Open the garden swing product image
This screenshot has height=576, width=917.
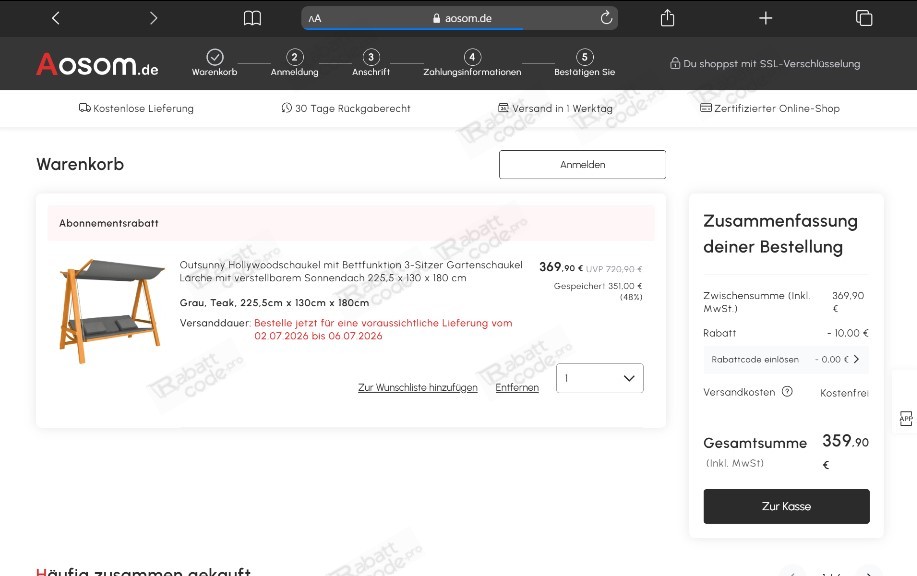[111, 311]
